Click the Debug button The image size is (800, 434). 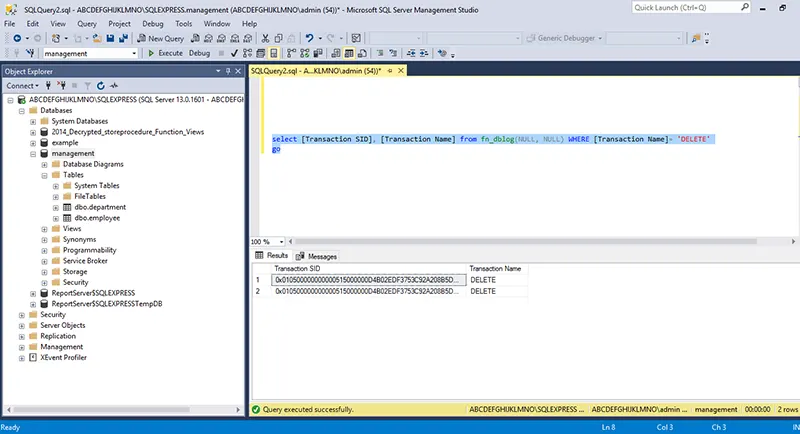click(199, 53)
